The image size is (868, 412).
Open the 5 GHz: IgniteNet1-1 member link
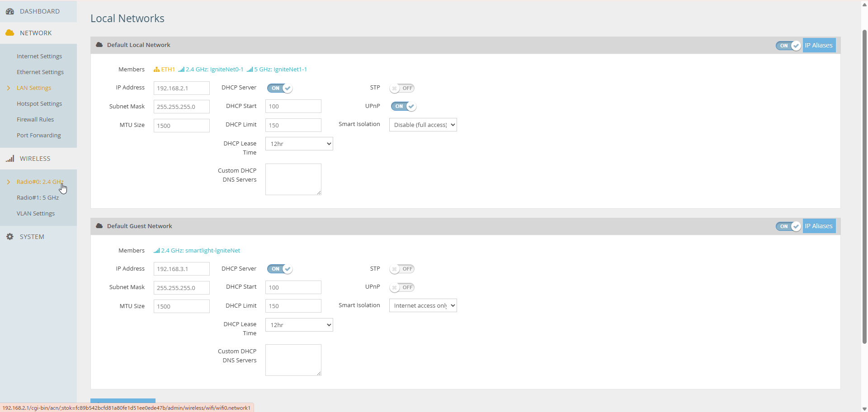coord(280,70)
